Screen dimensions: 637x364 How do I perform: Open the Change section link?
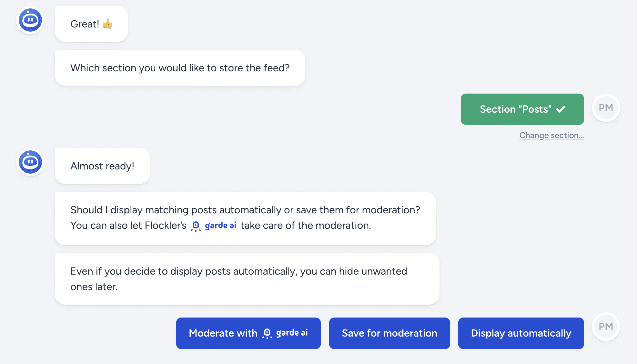point(551,135)
